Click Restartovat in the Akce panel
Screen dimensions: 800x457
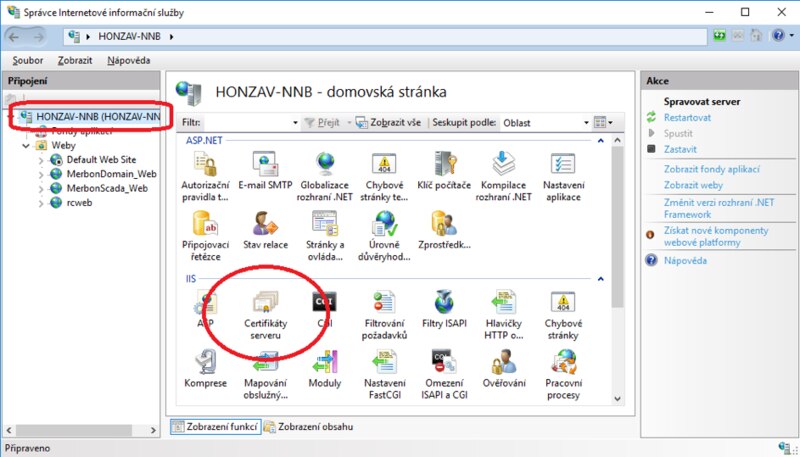coord(687,117)
